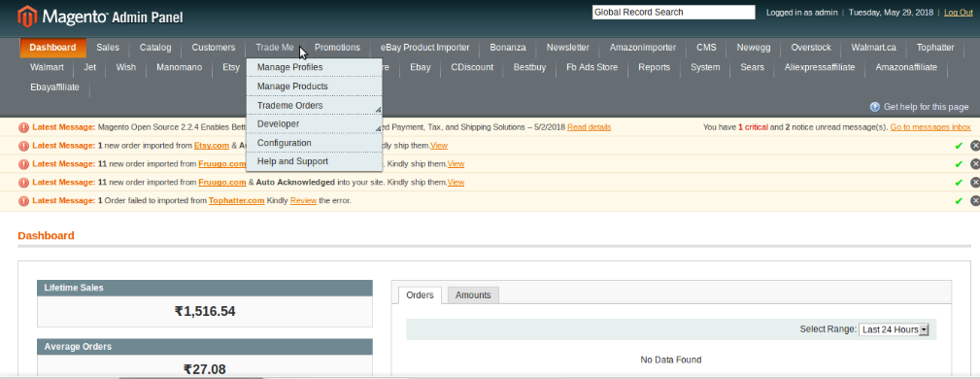Open the Trade Me menu

pyautogui.click(x=274, y=48)
